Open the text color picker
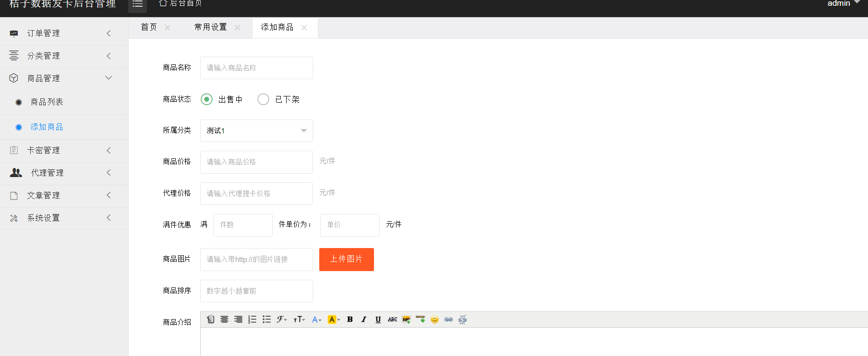 click(x=316, y=320)
